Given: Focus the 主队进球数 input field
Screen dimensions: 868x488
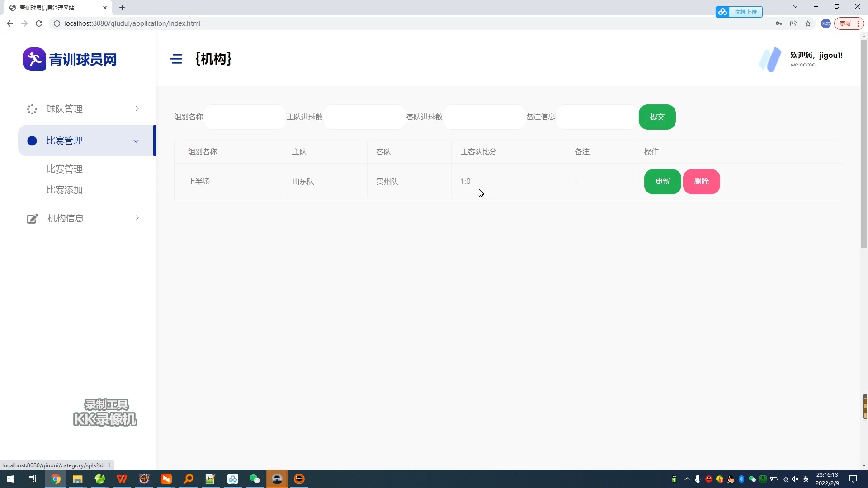Looking at the screenshot, I should 364,117.
